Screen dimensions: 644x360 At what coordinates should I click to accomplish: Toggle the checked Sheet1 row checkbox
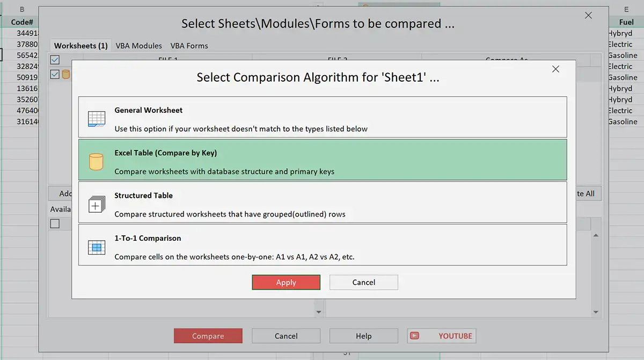pos(54,74)
